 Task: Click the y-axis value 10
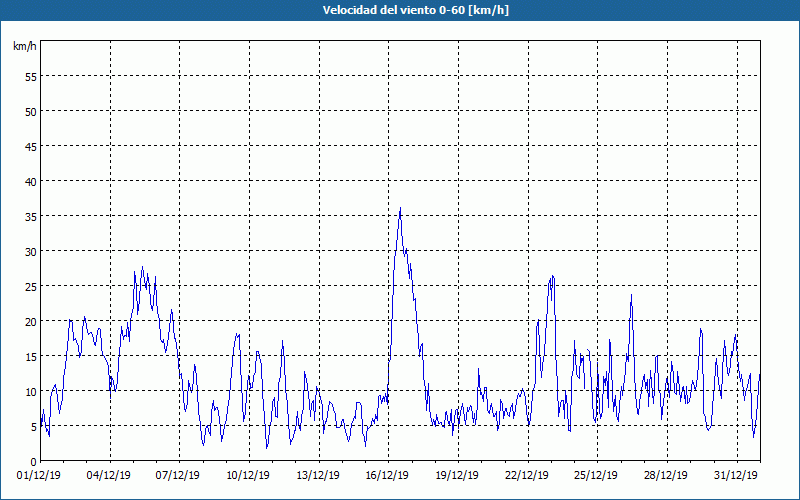pyautogui.click(x=31, y=391)
